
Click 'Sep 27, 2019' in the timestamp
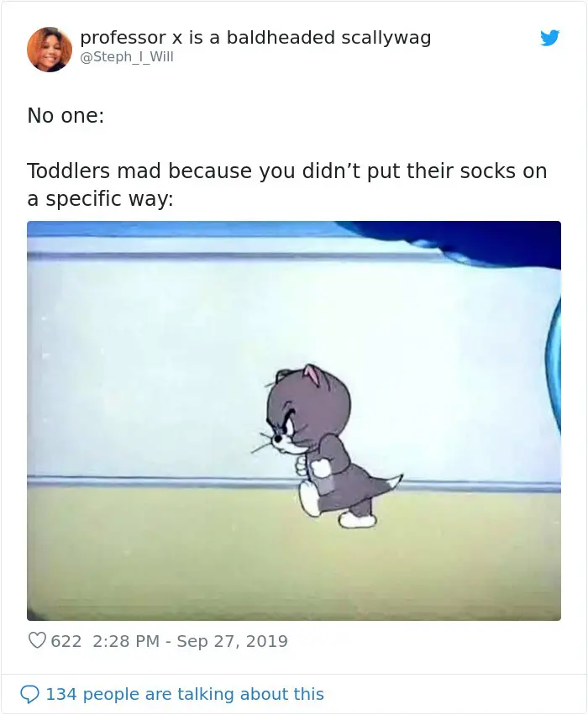point(232,641)
